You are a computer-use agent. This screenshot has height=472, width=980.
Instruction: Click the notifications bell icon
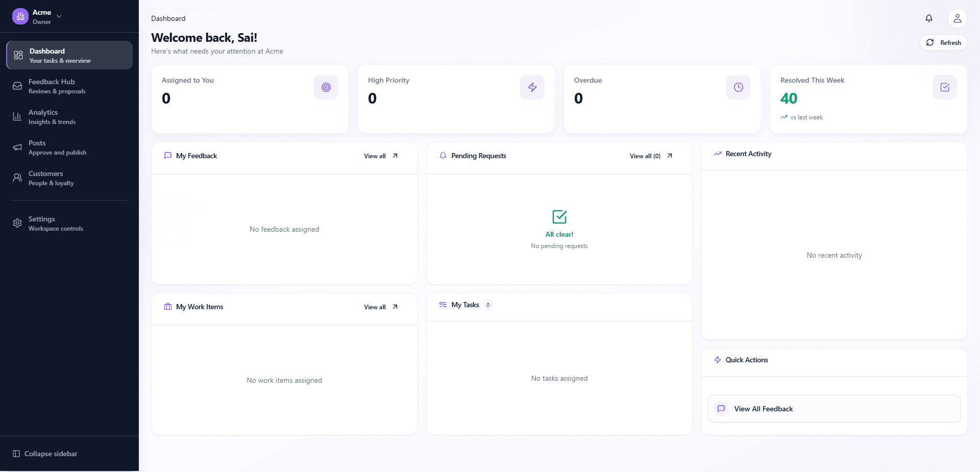coord(928,18)
